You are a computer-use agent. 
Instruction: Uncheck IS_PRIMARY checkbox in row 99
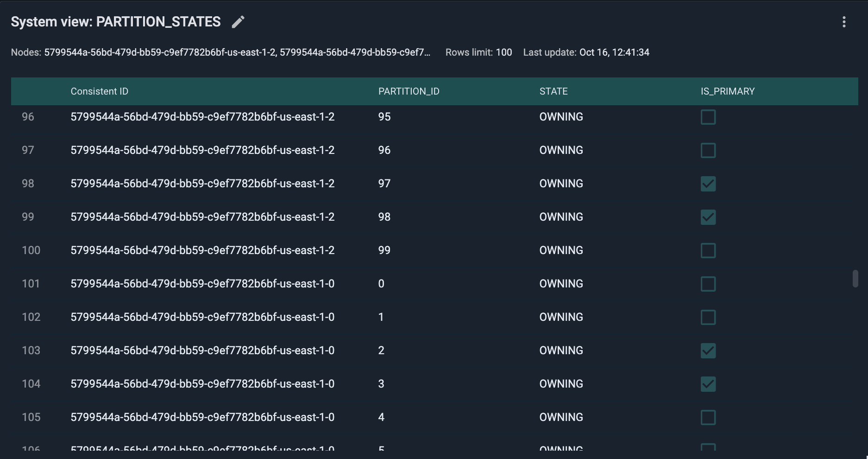point(708,217)
